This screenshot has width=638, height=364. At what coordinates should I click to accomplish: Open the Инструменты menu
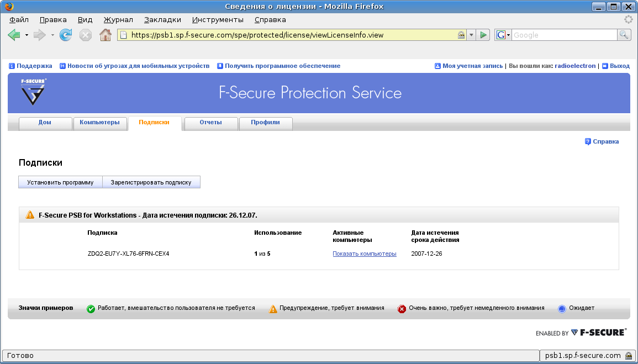[x=218, y=19]
